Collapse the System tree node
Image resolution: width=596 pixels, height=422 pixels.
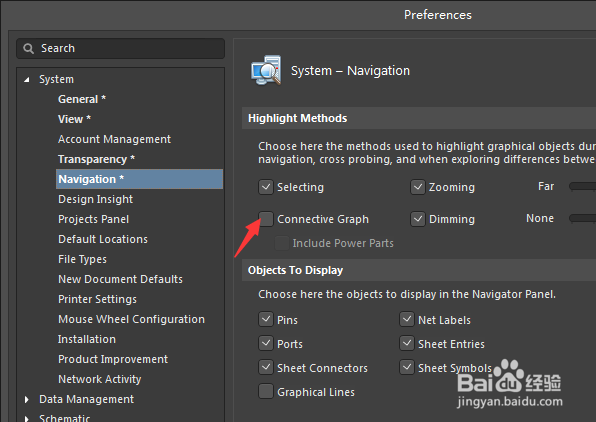(27, 79)
